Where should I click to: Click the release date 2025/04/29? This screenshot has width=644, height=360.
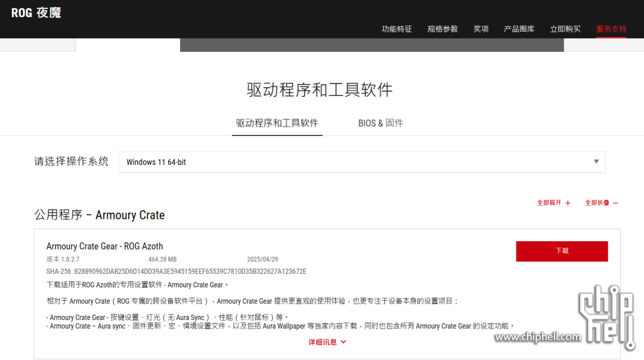(x=262, y=259)
